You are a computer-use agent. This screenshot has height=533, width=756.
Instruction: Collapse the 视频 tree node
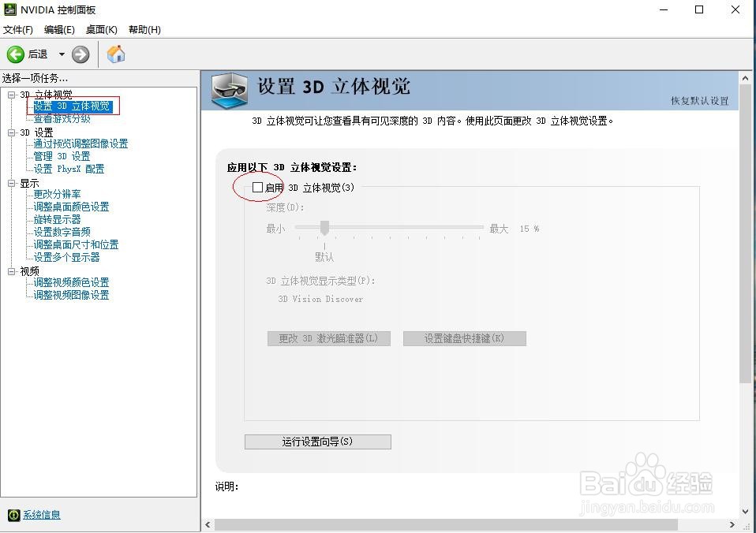[x=12, y=271]
